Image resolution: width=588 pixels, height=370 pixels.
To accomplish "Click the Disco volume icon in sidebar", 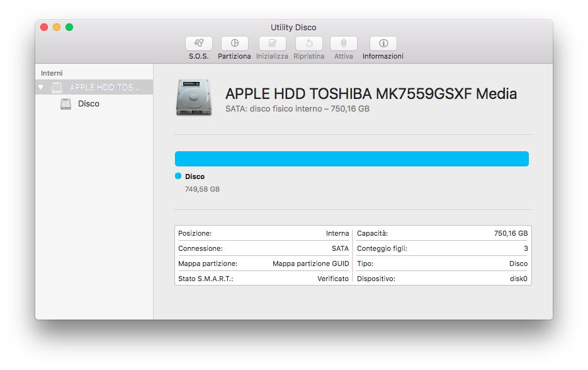I will tap(66, 104).
